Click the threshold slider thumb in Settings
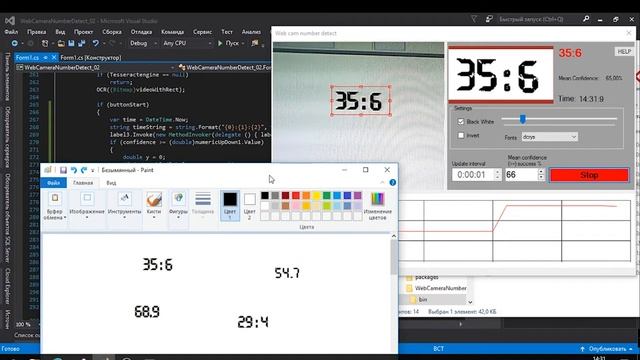 tap(522, 119)
